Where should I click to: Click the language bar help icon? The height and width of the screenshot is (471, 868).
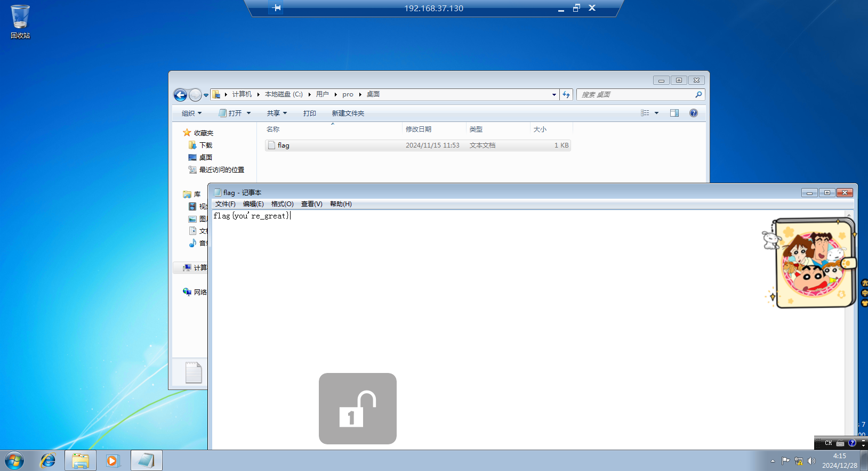coord(852,443)
